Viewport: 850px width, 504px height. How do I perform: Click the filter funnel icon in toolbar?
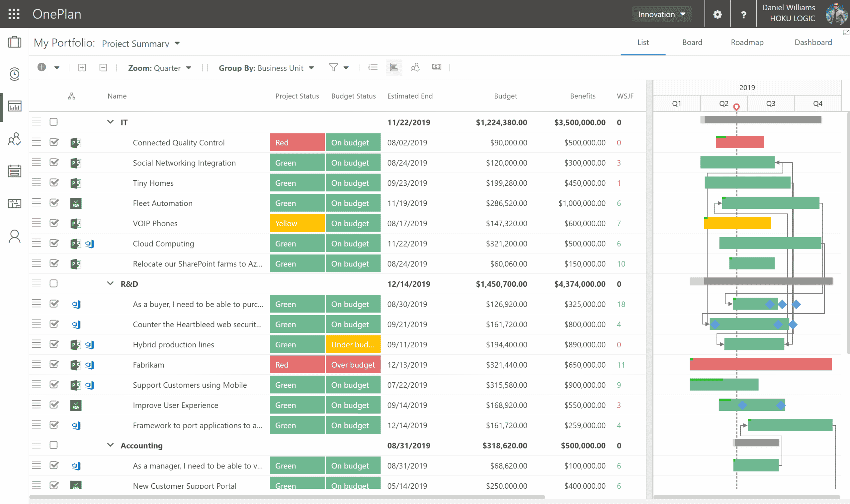[x=334, y=68]
